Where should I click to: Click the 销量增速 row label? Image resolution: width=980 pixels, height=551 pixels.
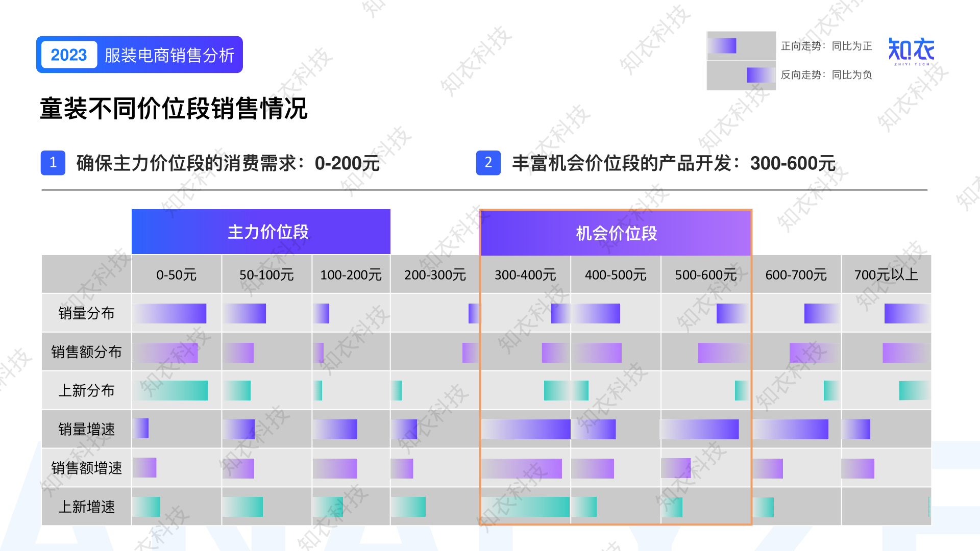(x=86, y=430)
